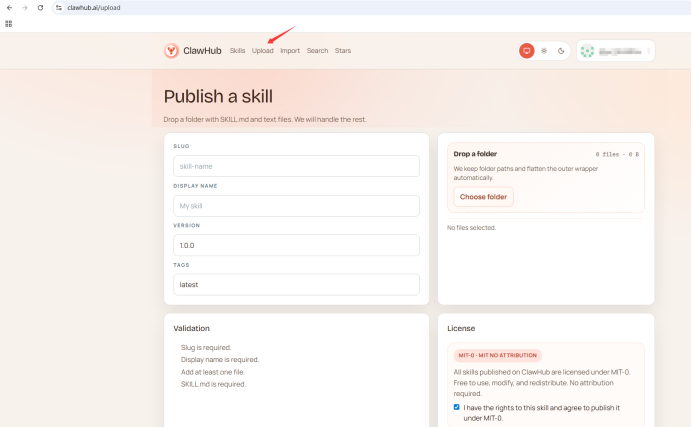The height and width of the screenshot is (427, 692).
Task: Switch to dark theme moon icon
Action: tap(561, 51)
